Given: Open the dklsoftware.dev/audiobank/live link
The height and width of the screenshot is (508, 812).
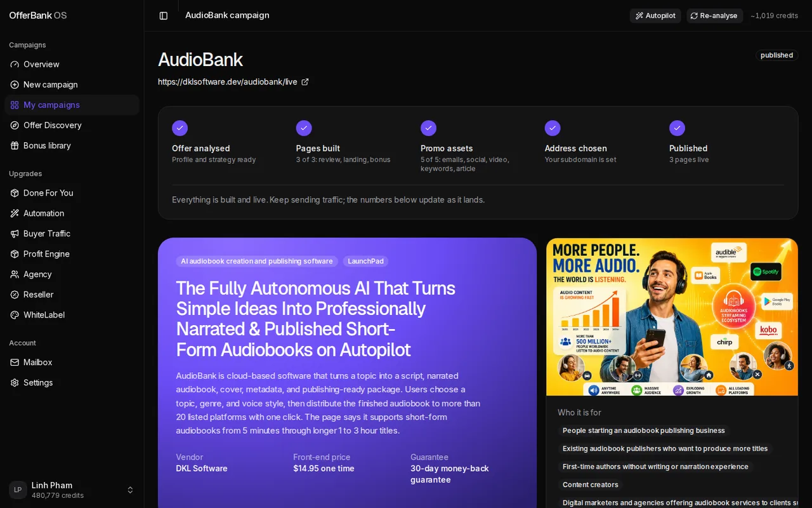Looking at the screenshot, I should (228, 82).
